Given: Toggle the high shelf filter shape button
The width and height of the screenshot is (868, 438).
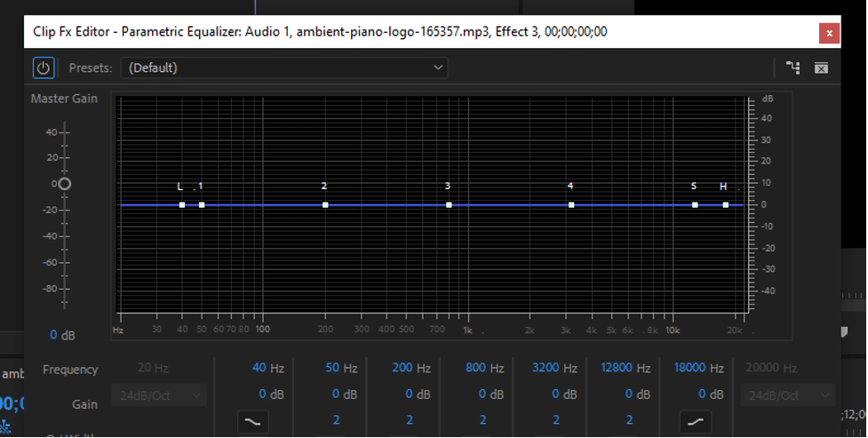Looking at the screenshot, I should tap(696, 421).
